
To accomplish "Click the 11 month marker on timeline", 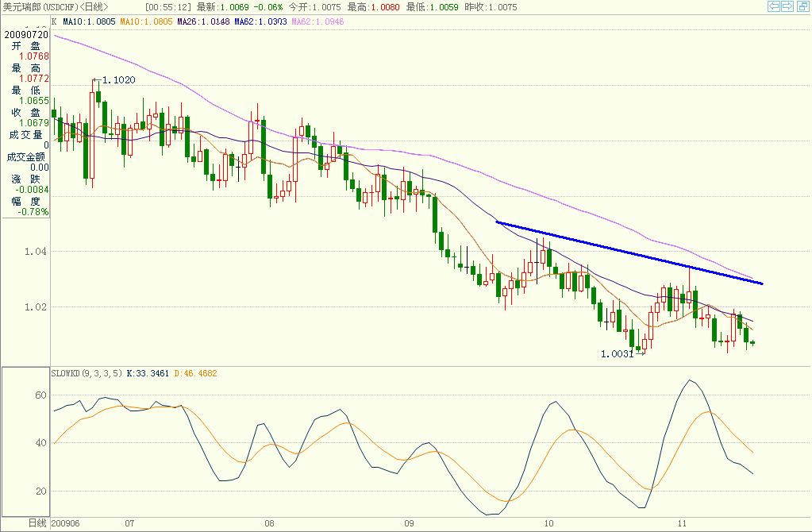I will pos(682,523).
